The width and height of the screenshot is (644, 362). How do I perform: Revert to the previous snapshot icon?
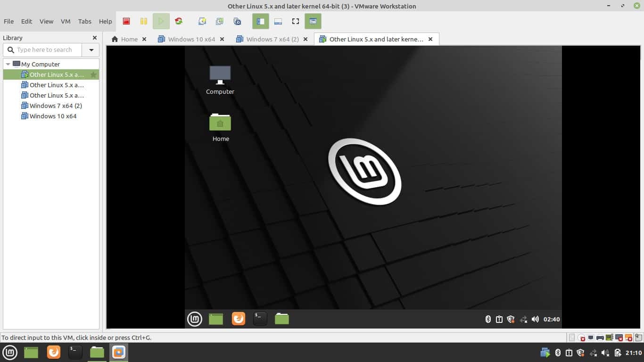(220, 21)
